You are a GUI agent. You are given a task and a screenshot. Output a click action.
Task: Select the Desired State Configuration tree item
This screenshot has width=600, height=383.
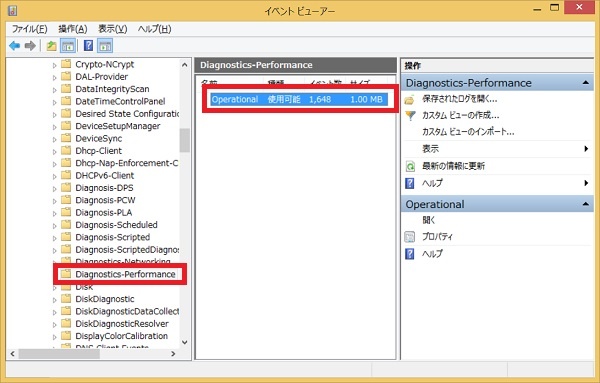pyautogui.click(x=127, y=114)
